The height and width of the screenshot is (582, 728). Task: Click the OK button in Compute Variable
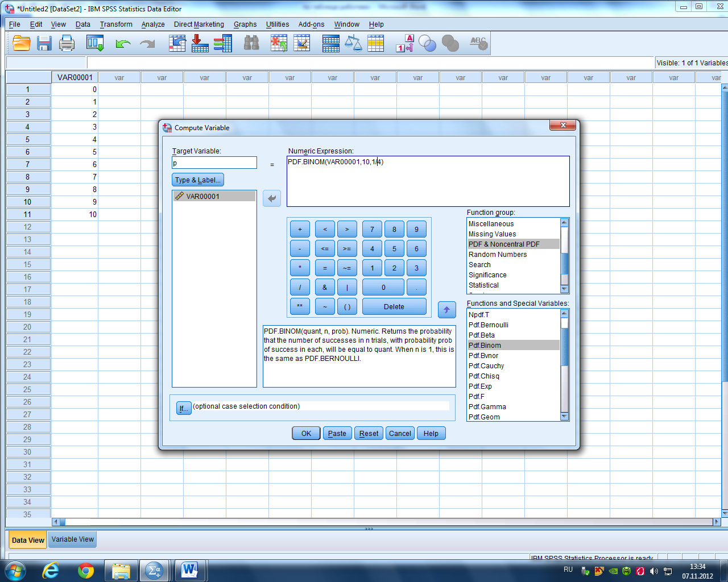306,433
